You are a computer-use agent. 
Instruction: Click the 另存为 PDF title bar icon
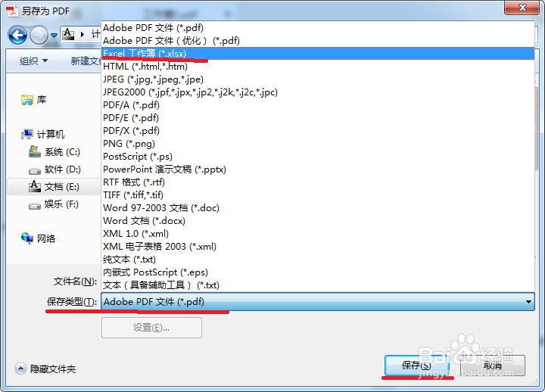click(x=12, y=11)
